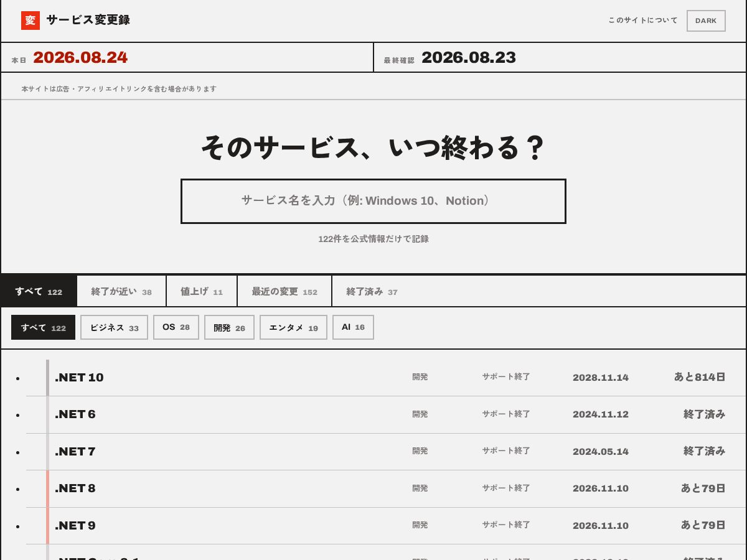Focus the service name search field
This screenshot has height=560, width=747.
[x=374, y=201]
